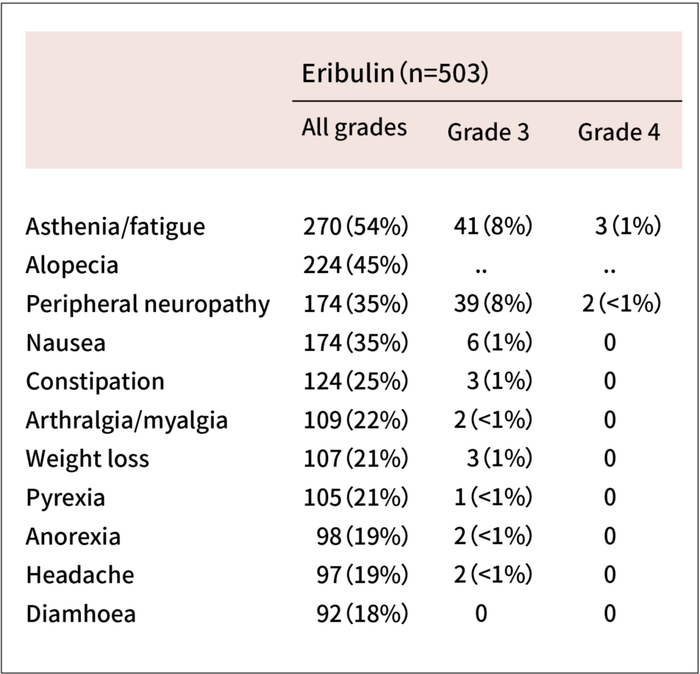Select the 224 (45%) Alopecia value
The width and height of the screenshot is (700, 674).
355,265
